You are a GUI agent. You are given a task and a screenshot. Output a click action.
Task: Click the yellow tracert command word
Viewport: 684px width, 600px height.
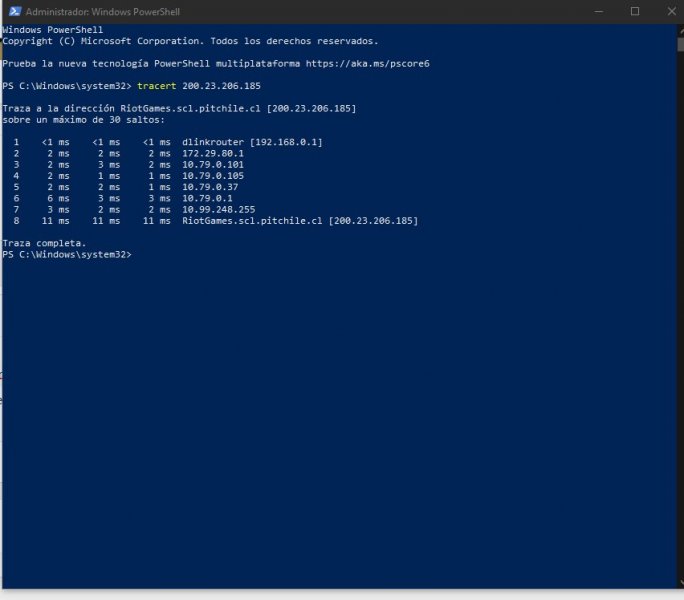point(157,86)
